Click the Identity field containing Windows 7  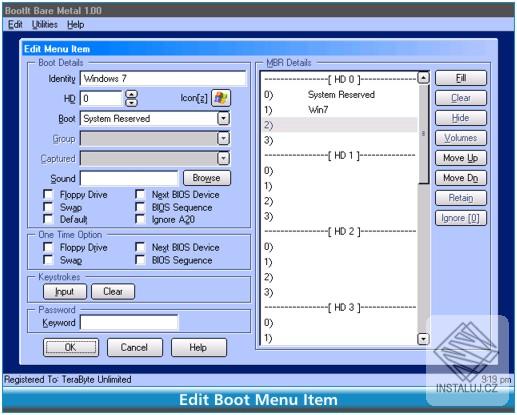point(163,79)
